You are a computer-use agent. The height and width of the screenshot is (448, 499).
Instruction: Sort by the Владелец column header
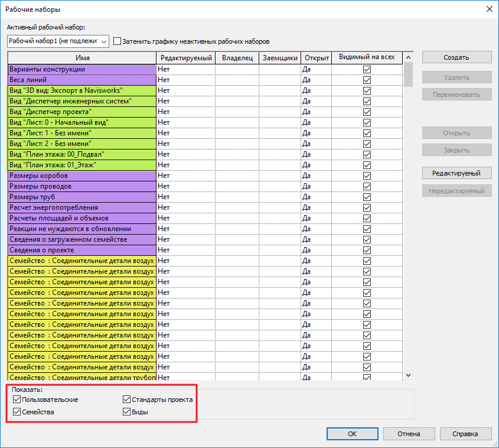coord(237,58)
